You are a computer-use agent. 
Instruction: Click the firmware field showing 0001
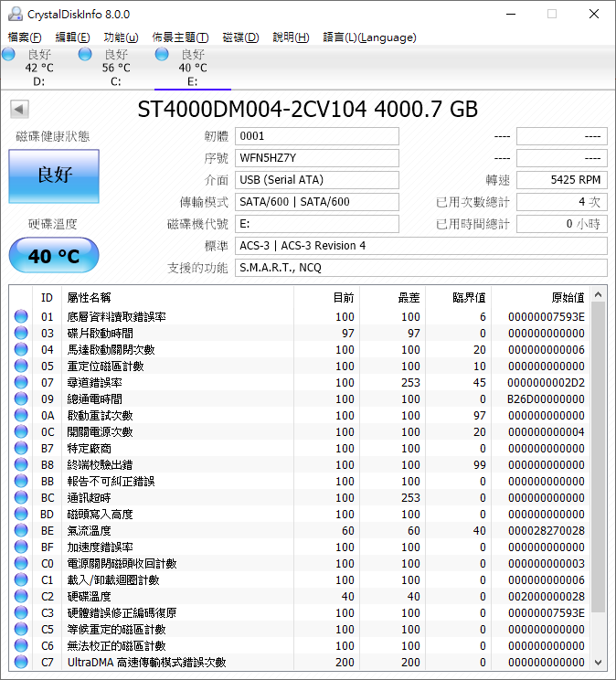pyautogui.click(x=317, y=136)
